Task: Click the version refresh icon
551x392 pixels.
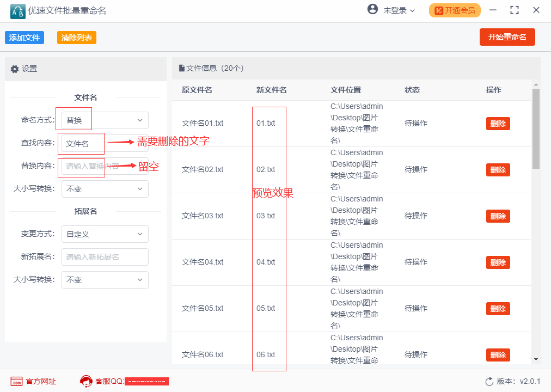Action: (x=489, y=381)
